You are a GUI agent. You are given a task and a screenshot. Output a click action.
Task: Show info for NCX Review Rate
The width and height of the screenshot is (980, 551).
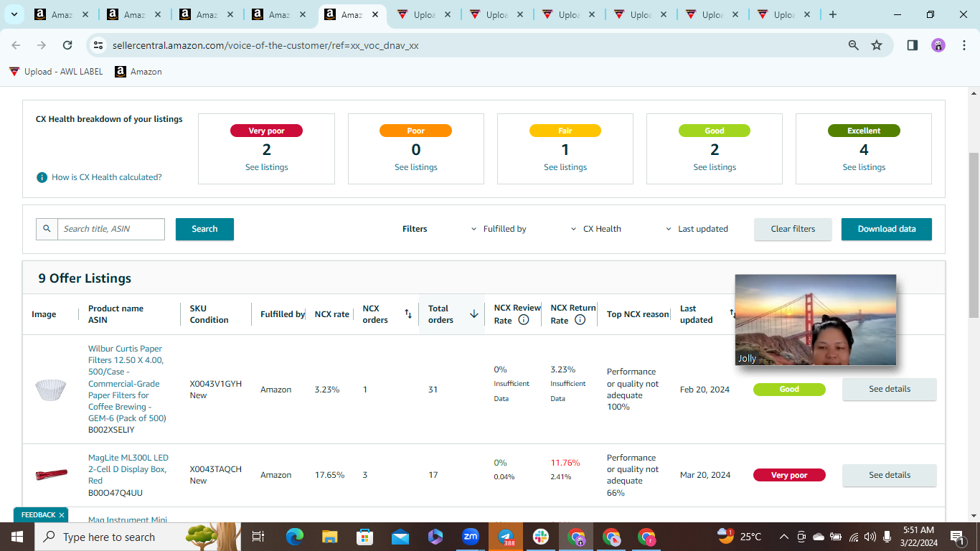(x=524, y=320)
